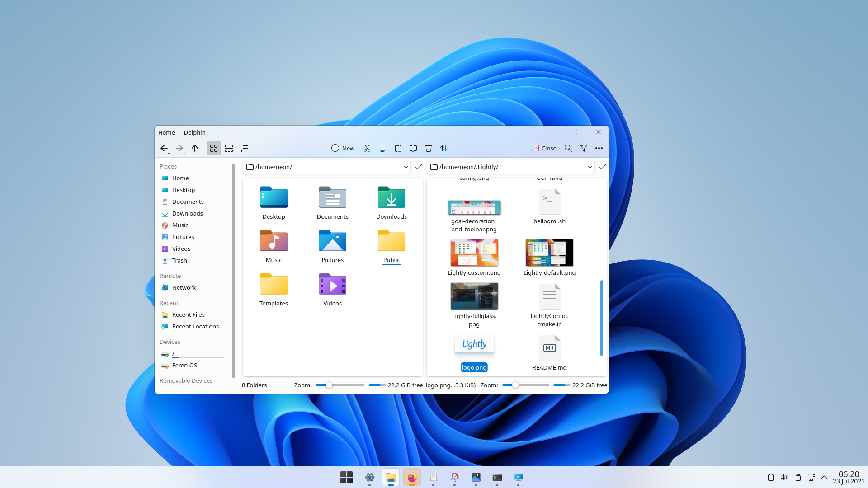Toggle the left panel checkmark on /home/neon/
Screen dimensions: 868x488
(x=418, y=167)
